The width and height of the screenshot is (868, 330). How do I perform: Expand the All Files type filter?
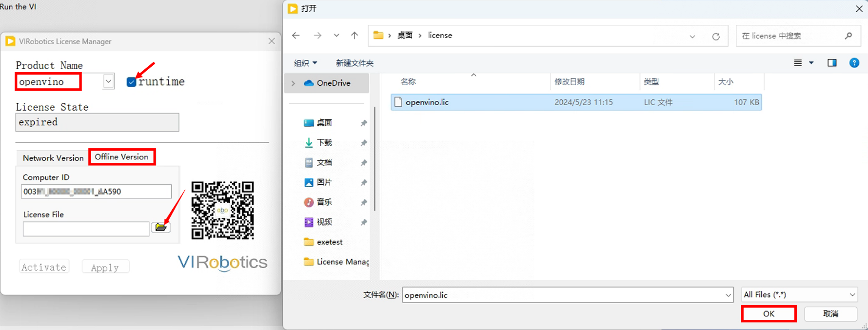(x=852, y=295)
